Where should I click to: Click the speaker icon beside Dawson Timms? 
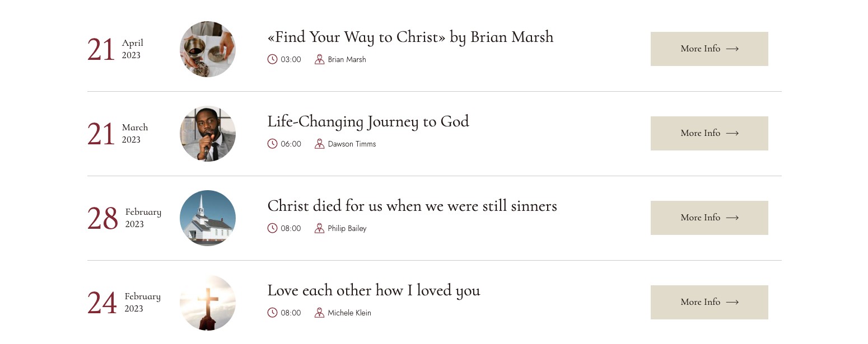coord(319,144)
